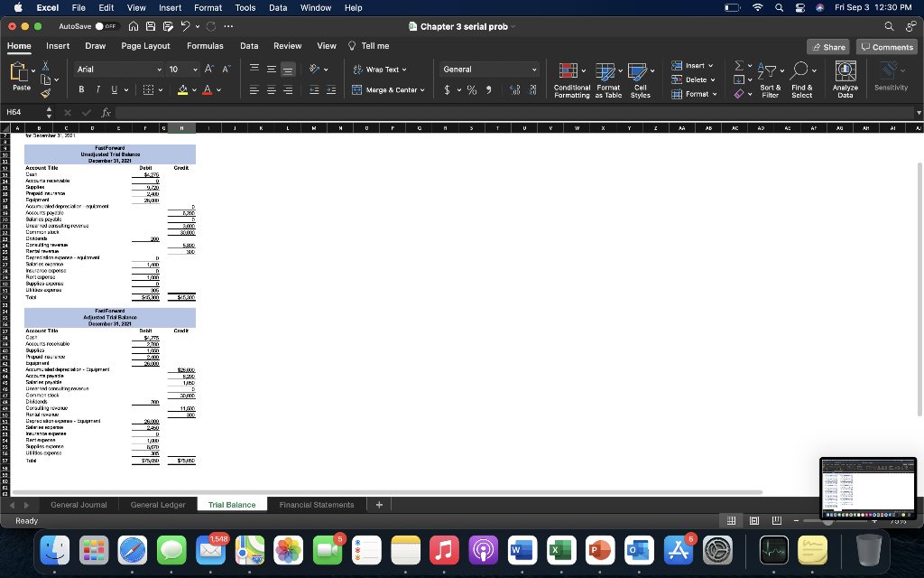Click the Share button
Screen dimensions: 924x578
828,47
